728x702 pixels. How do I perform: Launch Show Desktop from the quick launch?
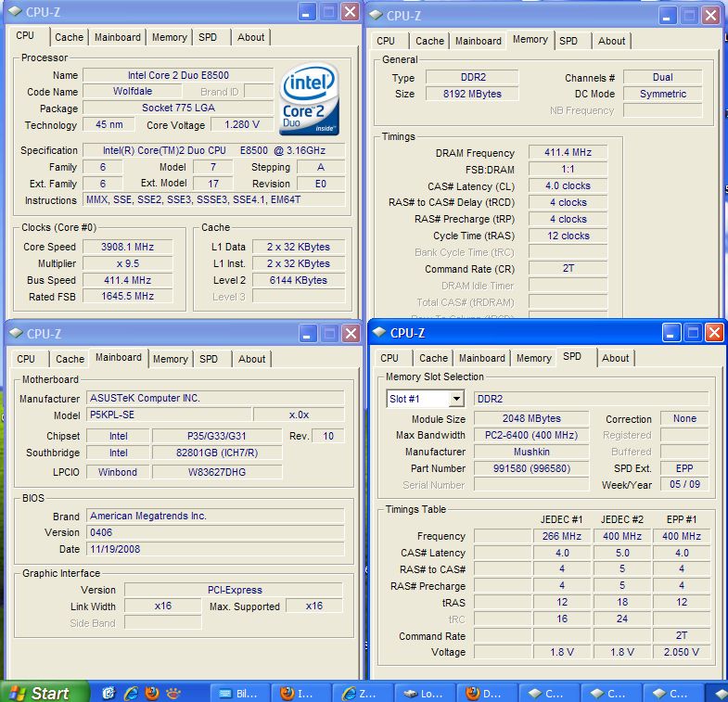pos(109,693)
